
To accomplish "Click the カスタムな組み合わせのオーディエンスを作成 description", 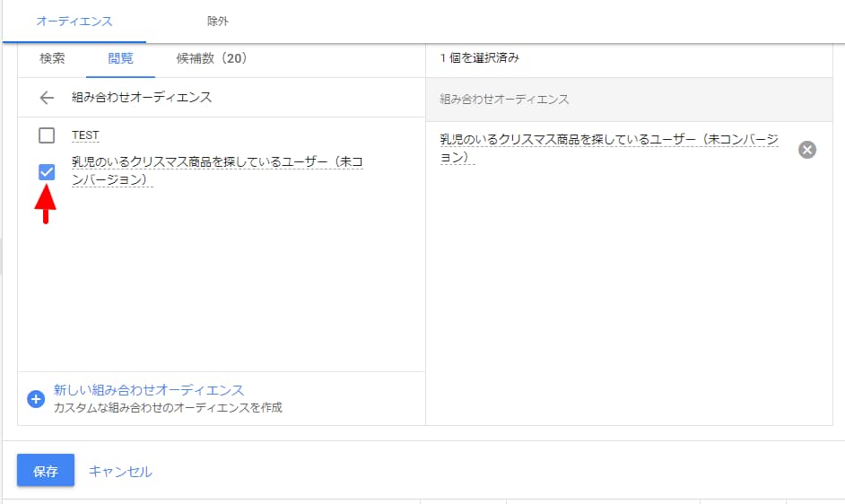I will 168,407.
